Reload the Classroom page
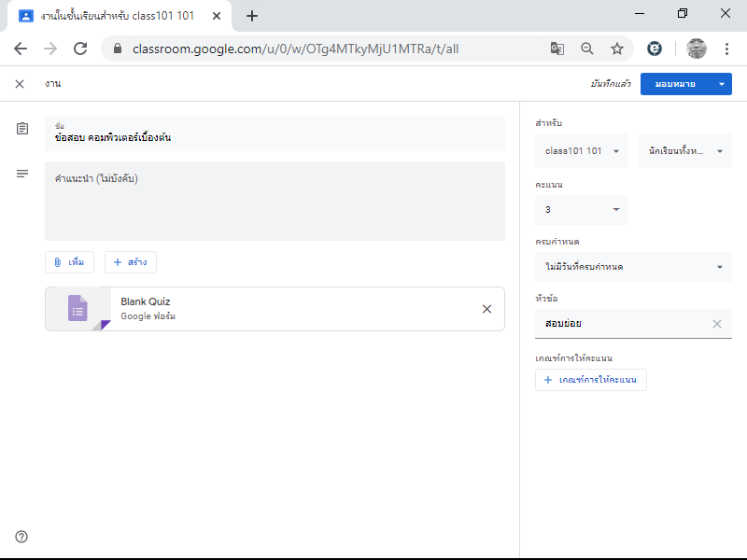The height and width of the screenshot is (560, 747). (x=80, y=49)
